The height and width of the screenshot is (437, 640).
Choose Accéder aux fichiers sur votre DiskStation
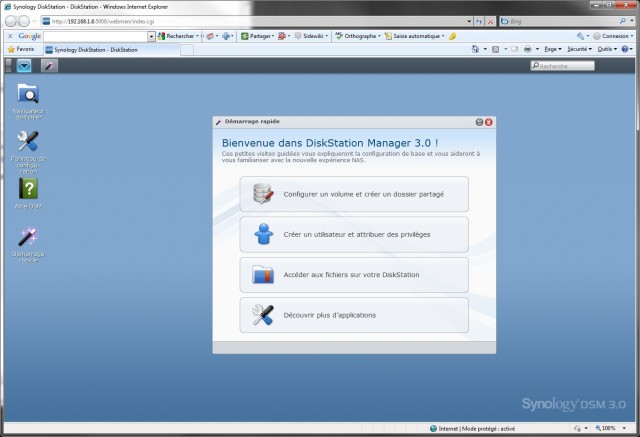point(354,275)
